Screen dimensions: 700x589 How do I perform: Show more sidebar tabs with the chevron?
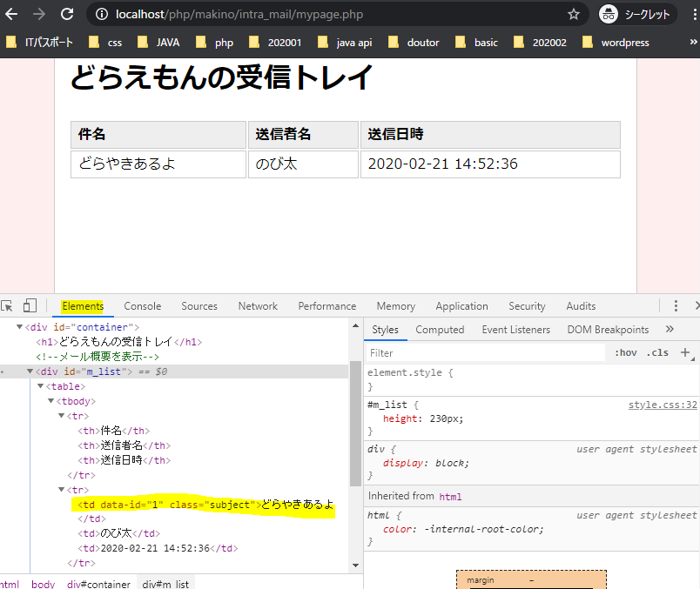click(670, 330)
